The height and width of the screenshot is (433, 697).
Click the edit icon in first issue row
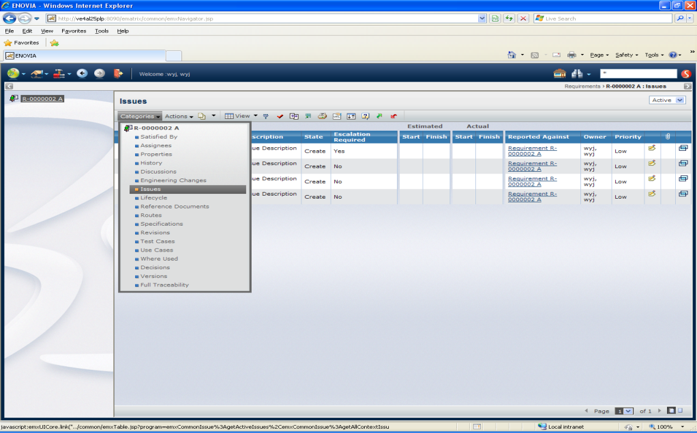(652, 149)
